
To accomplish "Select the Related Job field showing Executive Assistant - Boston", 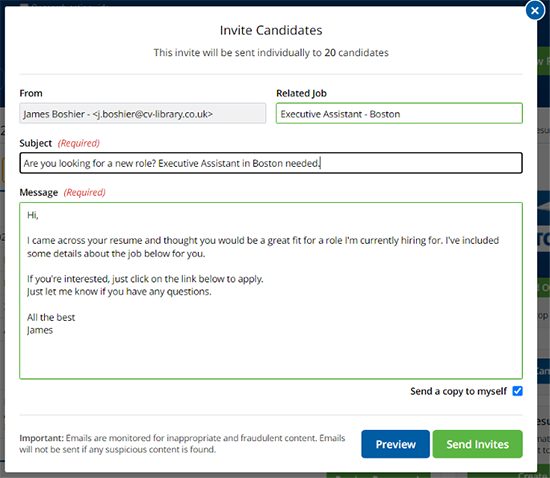I will click(399, 113).
